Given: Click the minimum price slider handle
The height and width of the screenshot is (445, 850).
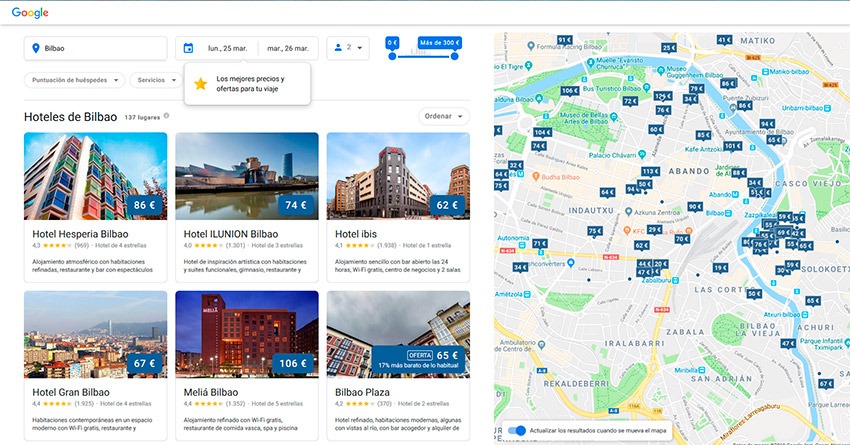Looking at the screenshot, I should point(392,56).
